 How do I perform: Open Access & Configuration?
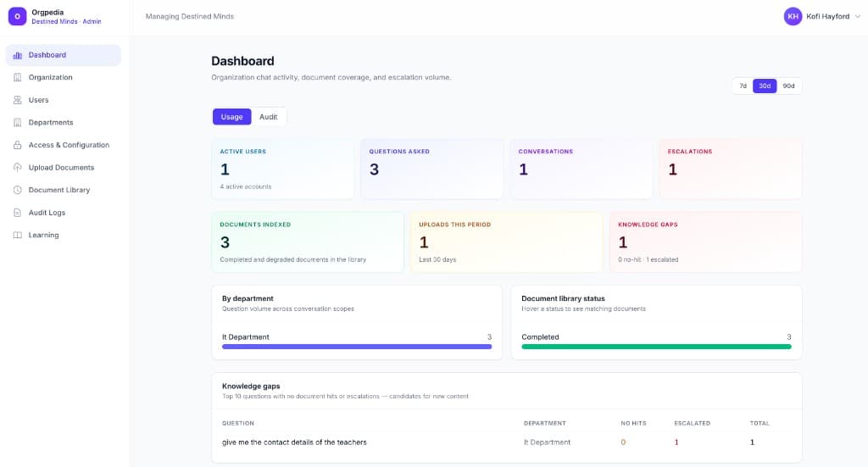tap(63, 145)
